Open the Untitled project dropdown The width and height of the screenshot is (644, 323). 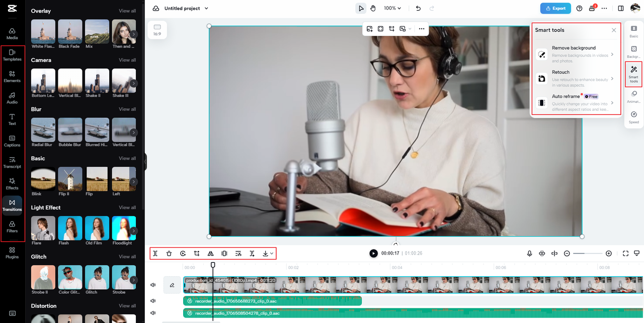pyautogui.click(x=186, y=8)
